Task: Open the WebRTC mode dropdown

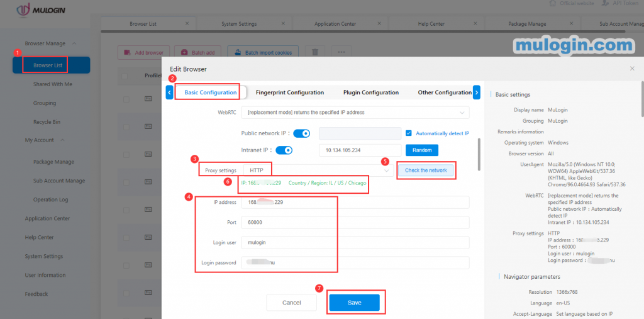Action: coord(355,112)
